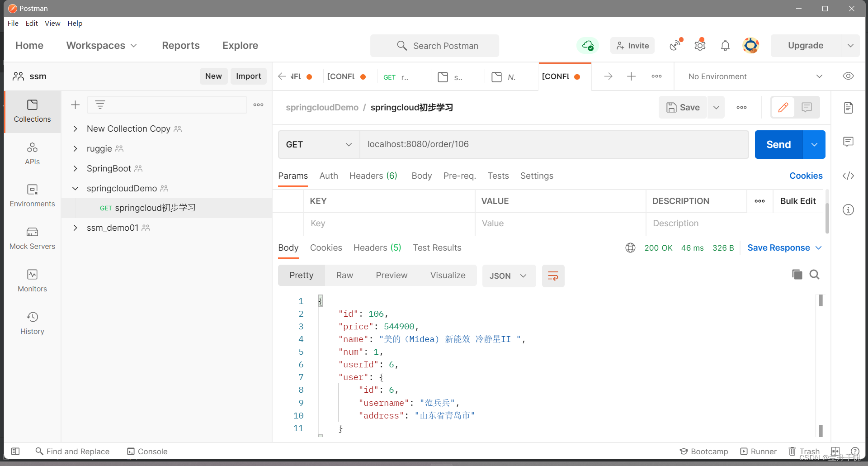Viewport: 868px width, 466px height.
Task: Open the Help menu
Action: 75,24
